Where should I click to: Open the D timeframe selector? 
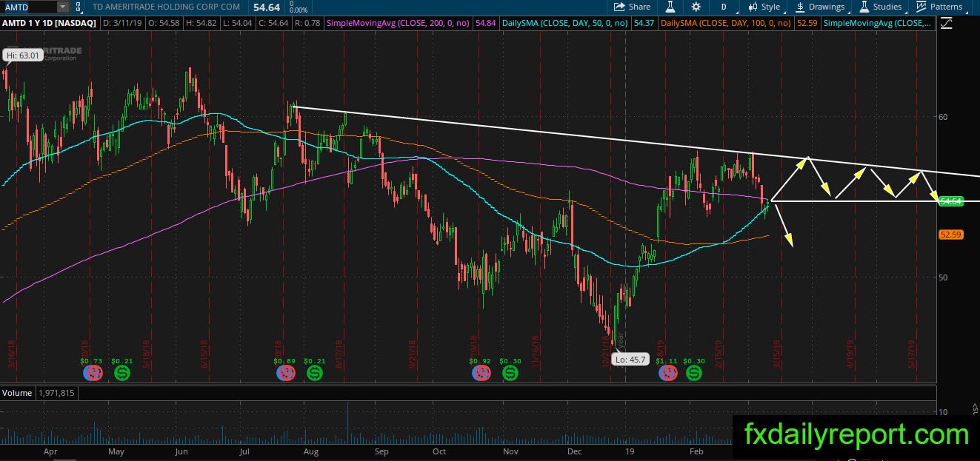click(x=723, y=7)
